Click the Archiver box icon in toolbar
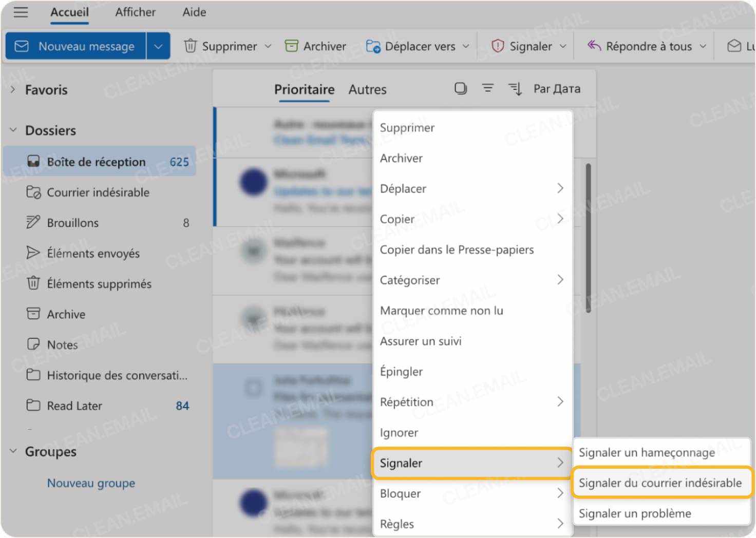756x538 pixels. coord(291,46)
